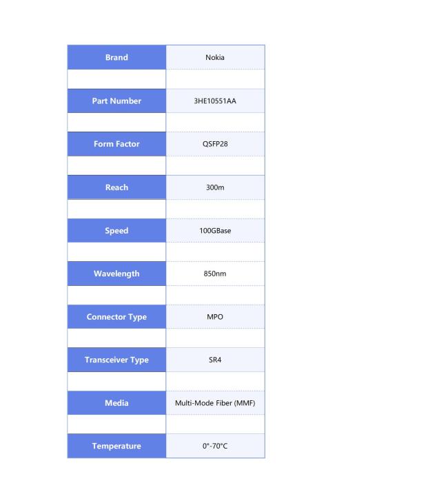
Task: Click the Form Factor label
Action: [x=116, y=144]
